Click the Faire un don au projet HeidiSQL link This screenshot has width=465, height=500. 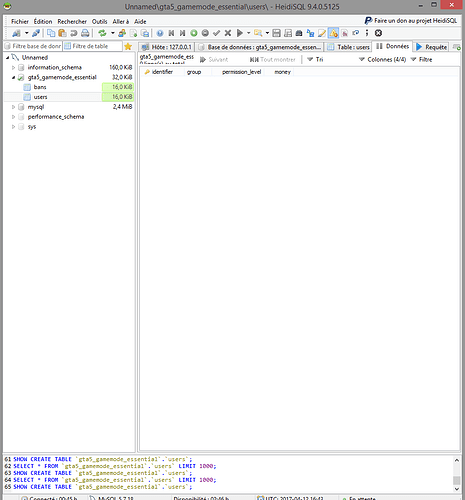pyautogui.click(x=411, y=21)
